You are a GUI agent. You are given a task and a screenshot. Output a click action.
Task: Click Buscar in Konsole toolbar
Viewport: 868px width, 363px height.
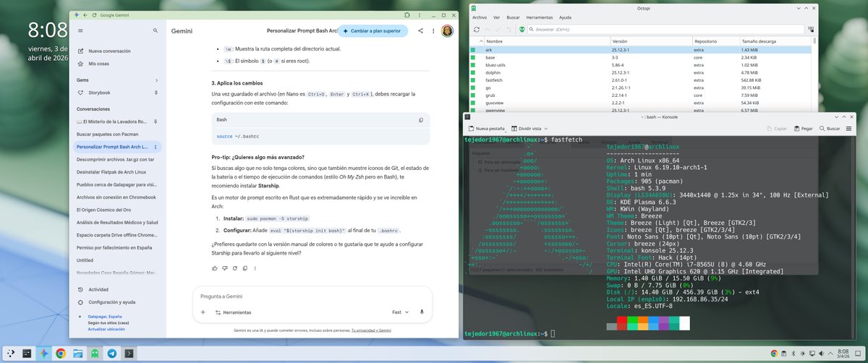pos(828,128)
